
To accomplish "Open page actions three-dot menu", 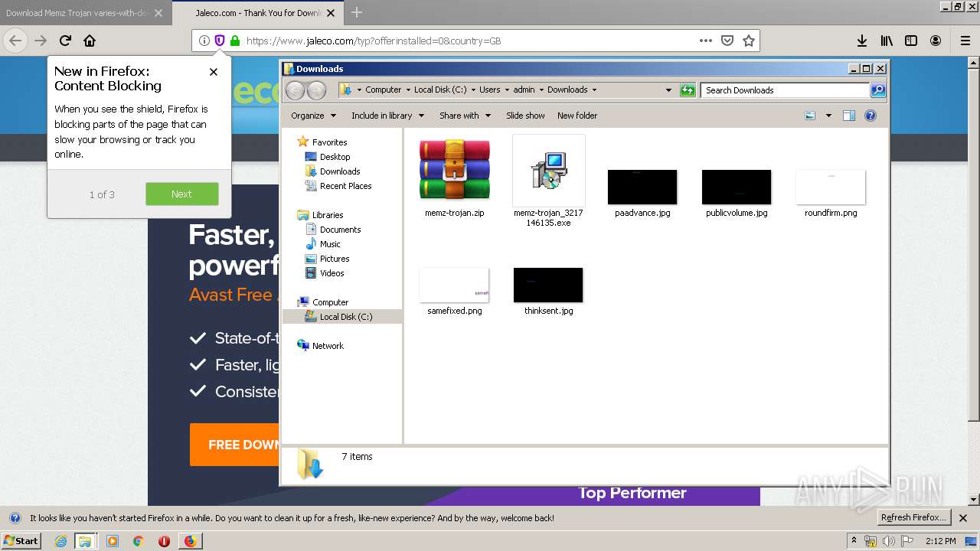I will click(x=705, y=41).
